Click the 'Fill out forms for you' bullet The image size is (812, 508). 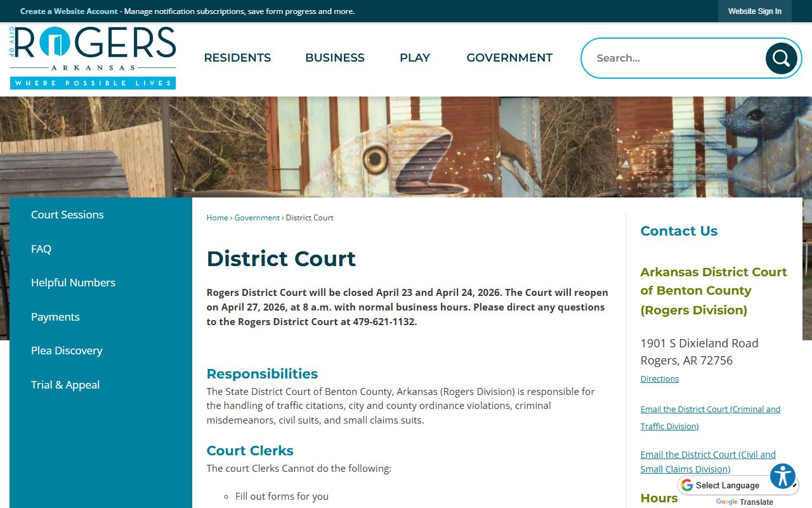(282, 497)
